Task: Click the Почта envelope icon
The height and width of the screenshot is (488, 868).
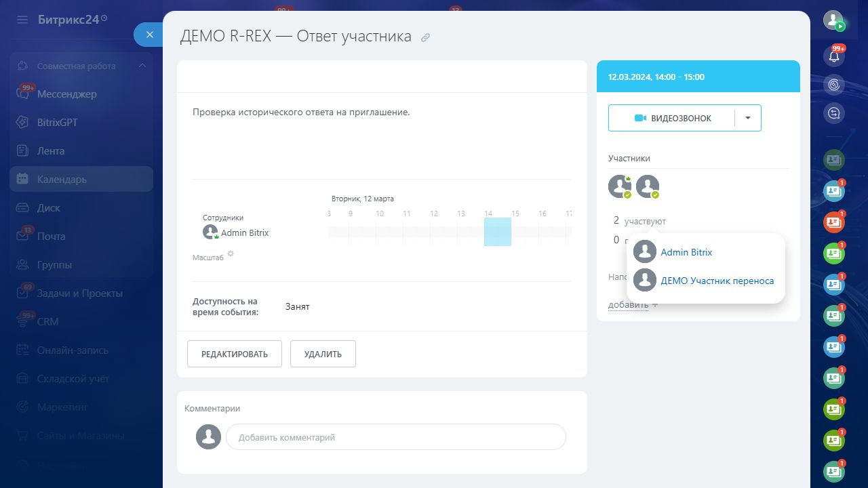Action: (x=22, y=237)
